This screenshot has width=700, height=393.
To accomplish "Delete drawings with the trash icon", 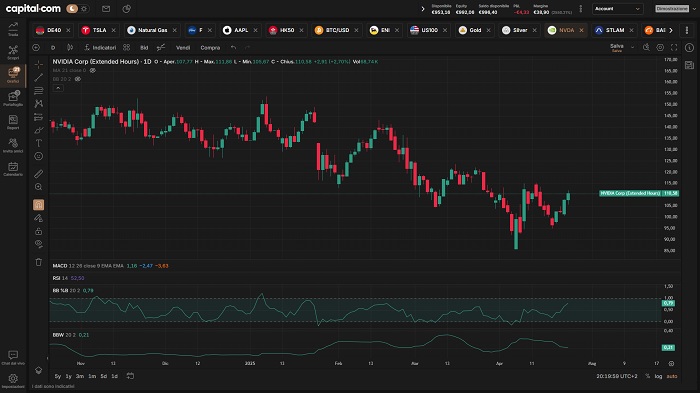I will (39, 262).
